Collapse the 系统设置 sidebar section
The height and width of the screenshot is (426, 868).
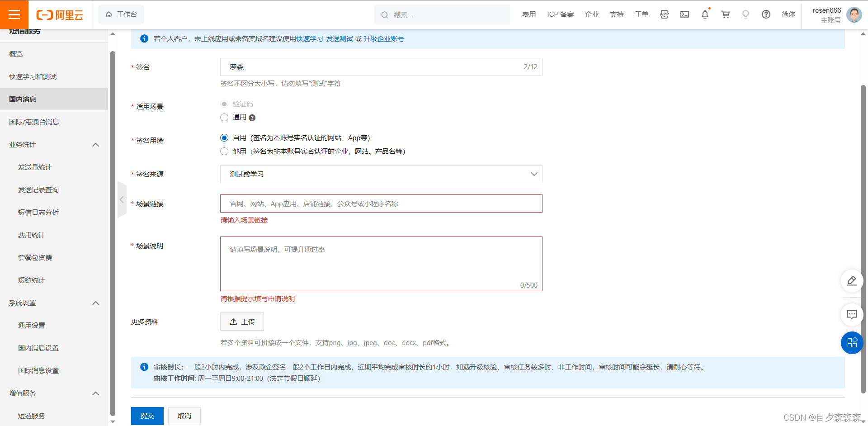coord(95,303)
